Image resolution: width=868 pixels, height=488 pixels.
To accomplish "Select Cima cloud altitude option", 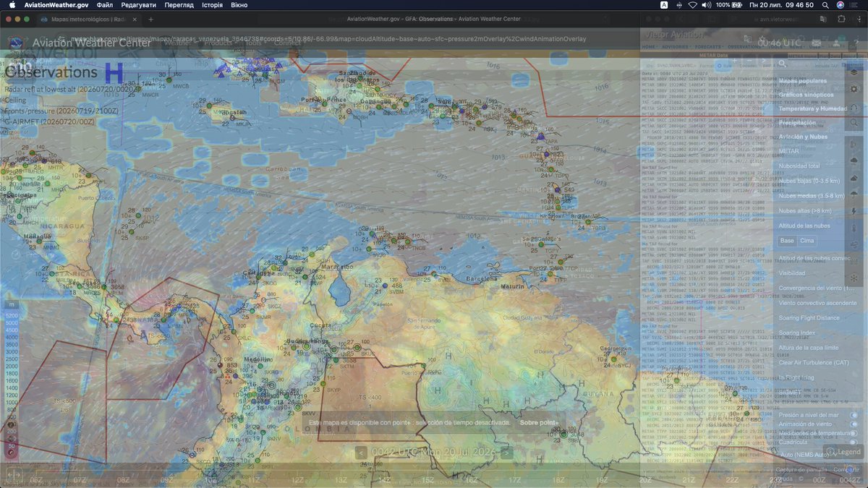I will tap(807, 241).
